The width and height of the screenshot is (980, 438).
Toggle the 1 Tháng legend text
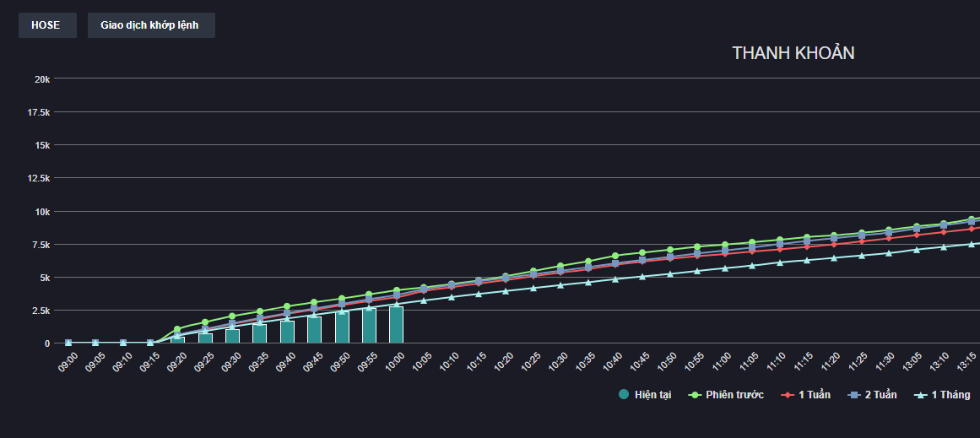950,395
